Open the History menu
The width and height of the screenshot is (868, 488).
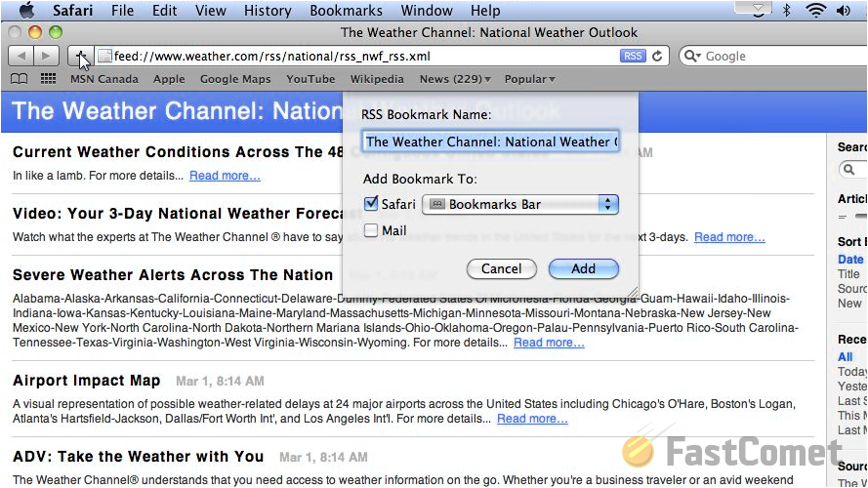pyautogui.click(x=268, y=10)
